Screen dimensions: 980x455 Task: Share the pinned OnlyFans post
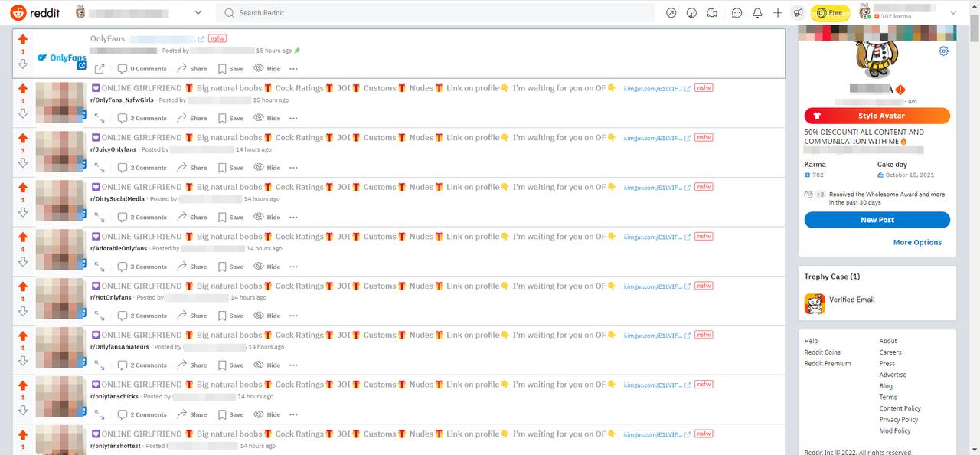click(x=192, y=69)
